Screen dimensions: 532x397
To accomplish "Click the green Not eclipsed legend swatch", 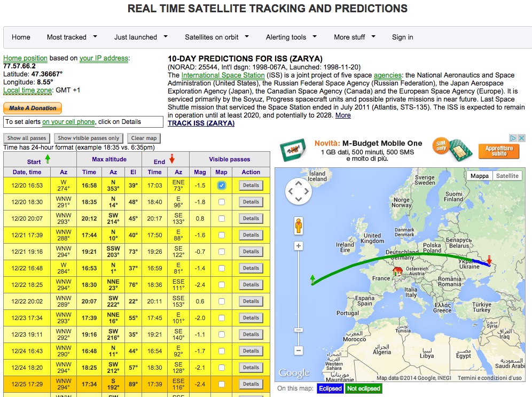I will pyautogui.click(x=363, y=388).
